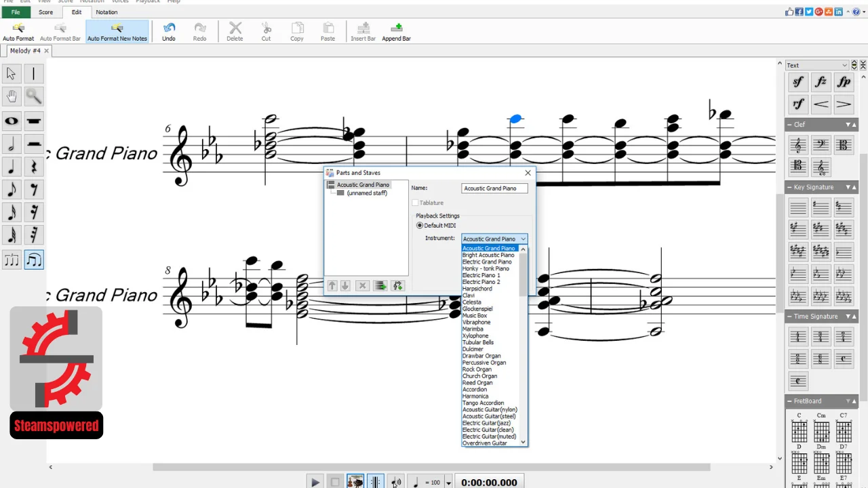Pick the alto C clef
The width and height of the screenshot is (868, 488).
point(844,145)
